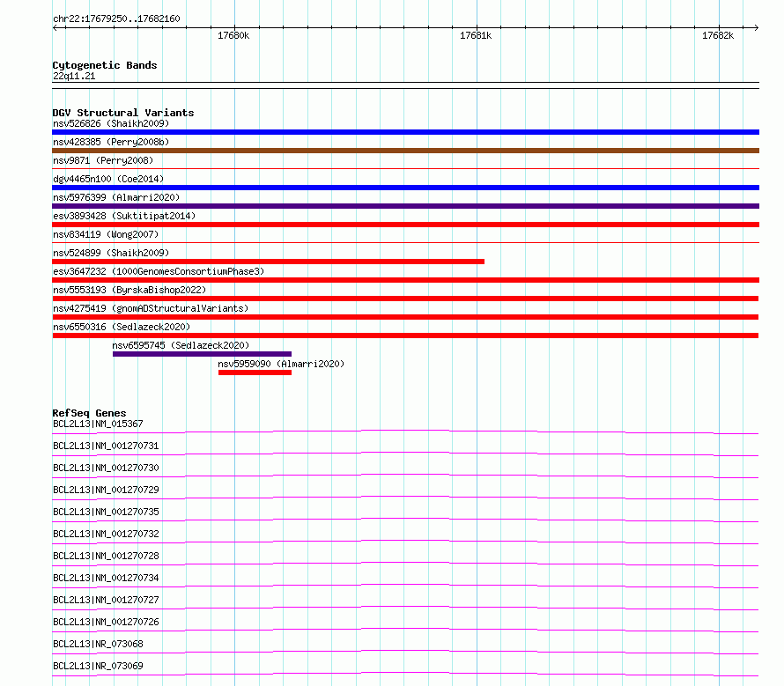Open esv3893428 (Suktitipat2014) label
This screenshot has height=686, width=784.
(124, 216)
